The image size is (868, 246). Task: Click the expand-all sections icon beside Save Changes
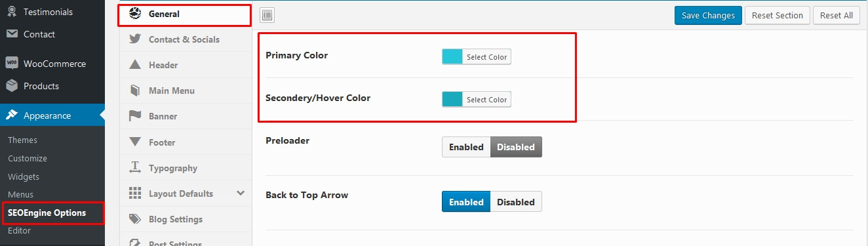267,15
